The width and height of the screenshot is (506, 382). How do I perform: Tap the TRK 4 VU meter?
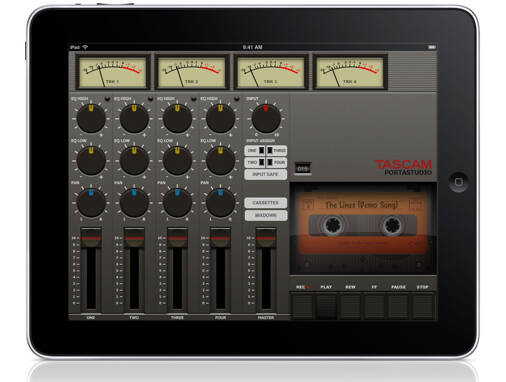click(350, 72)
